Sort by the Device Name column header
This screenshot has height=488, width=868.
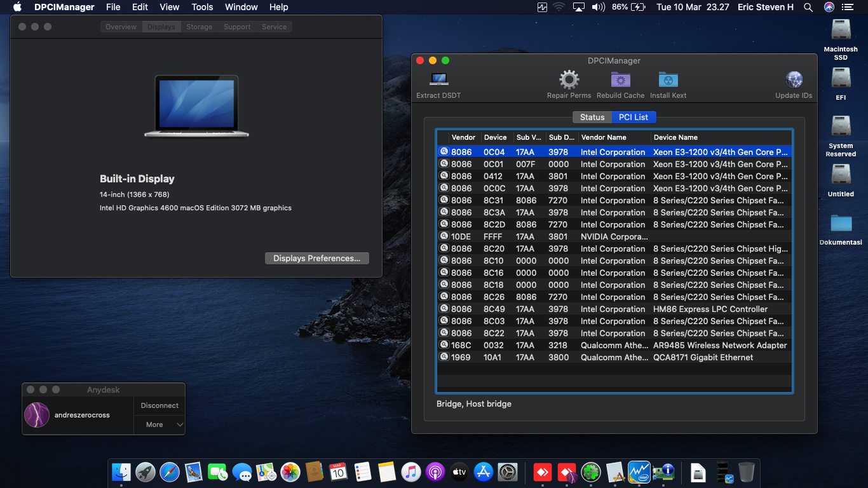[x=721, y=137]
